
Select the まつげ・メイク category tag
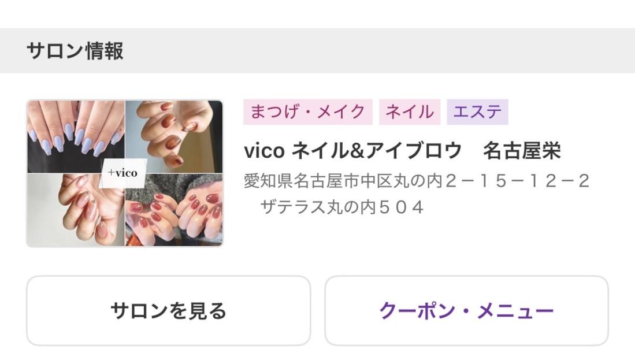tap(308, 112)
